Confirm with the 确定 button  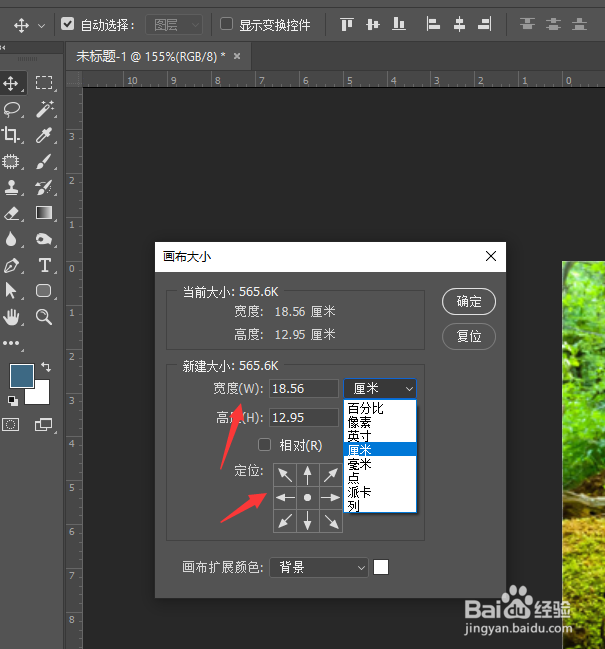(x=469, y=301)
